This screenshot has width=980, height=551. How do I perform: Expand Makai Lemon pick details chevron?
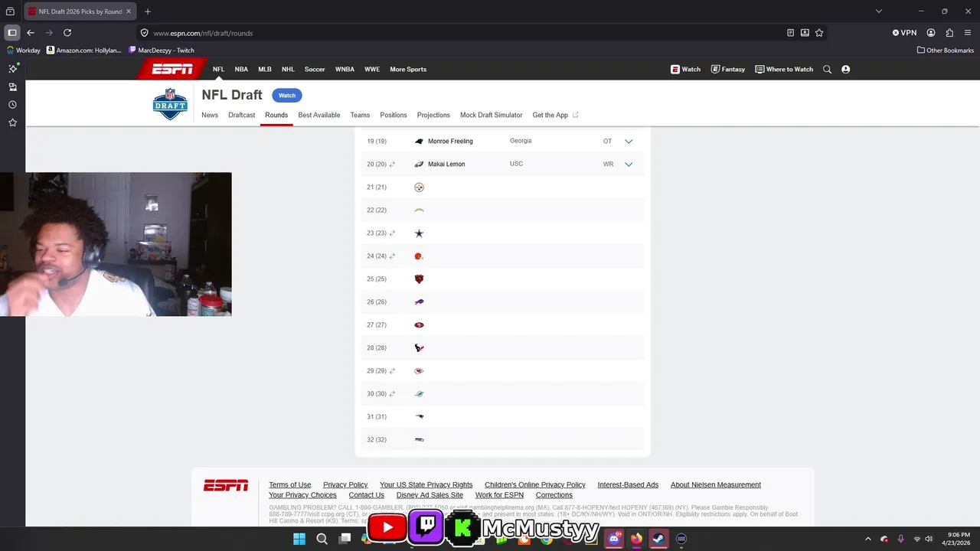tap(629, 165)
